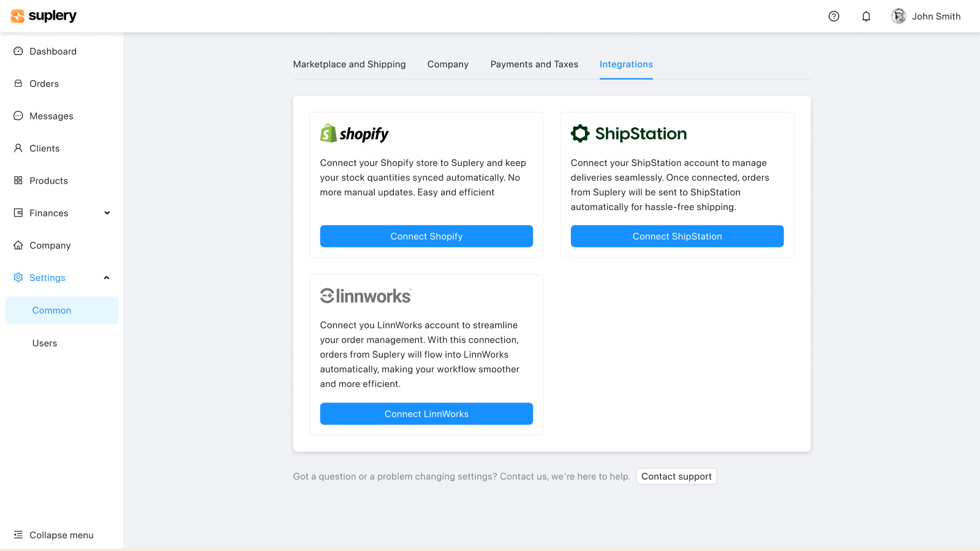Click the notifications bell icon
Viewport: 980px width, 551px height.
tap(866, 17)
